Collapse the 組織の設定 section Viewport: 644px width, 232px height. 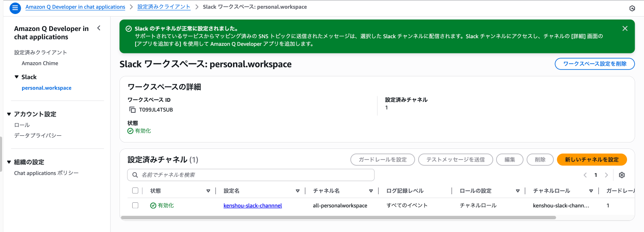pos(9,162)
